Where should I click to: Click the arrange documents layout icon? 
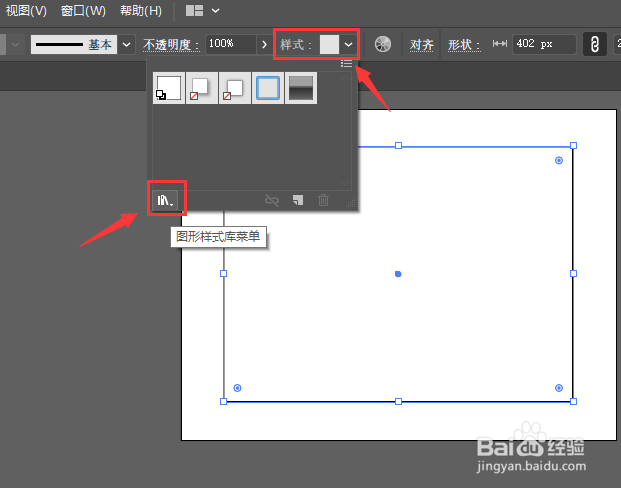tap(194, 11)
